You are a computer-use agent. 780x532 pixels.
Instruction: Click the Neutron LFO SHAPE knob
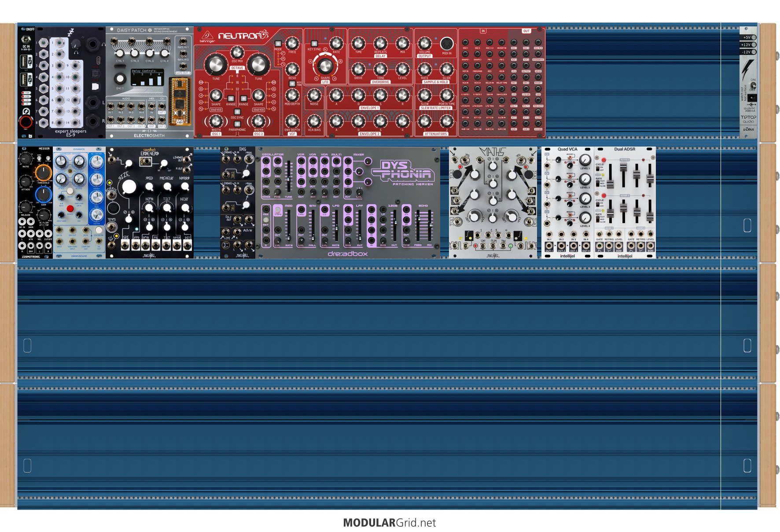[x=325, y=66]
